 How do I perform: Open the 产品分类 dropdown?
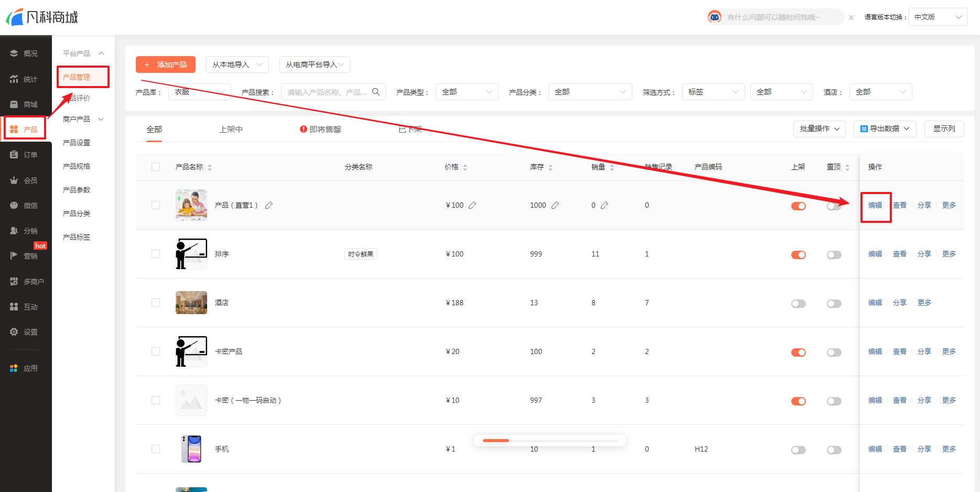click(x=590, y=92)
